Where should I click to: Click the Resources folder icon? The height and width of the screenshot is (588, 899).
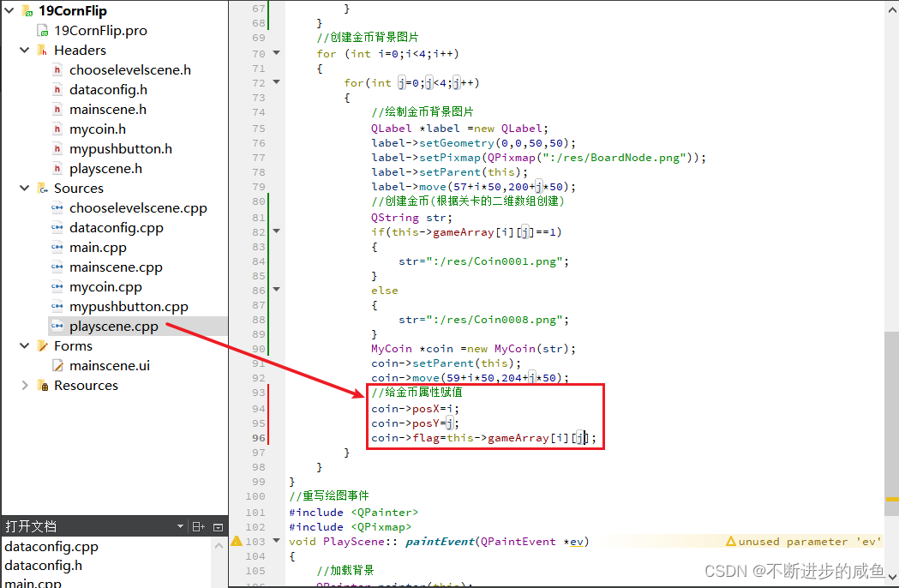pos(43,386)
